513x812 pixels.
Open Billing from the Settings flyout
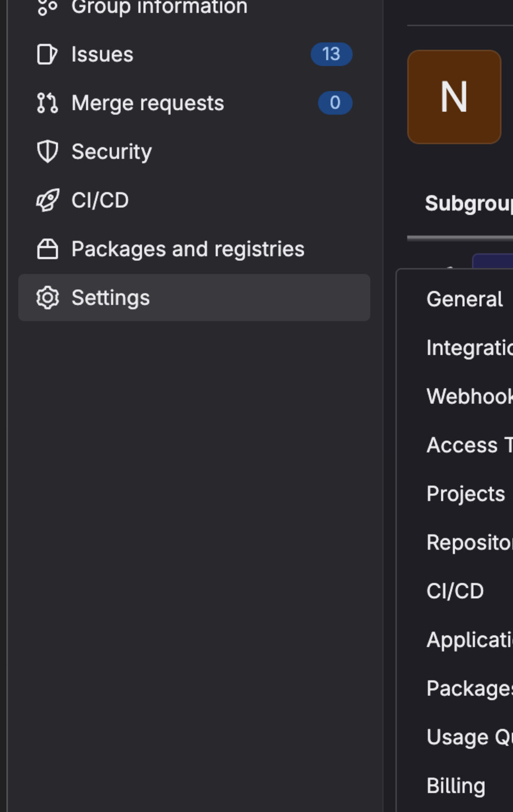[x=456, y=786]
